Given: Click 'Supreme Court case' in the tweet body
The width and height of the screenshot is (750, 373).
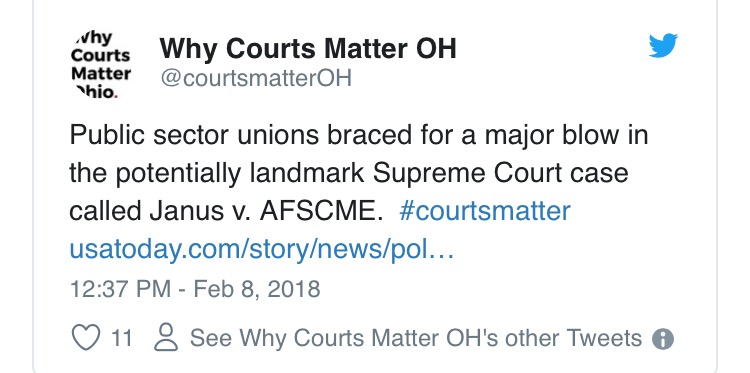Looking at the screenshot, I should [500, 174].
